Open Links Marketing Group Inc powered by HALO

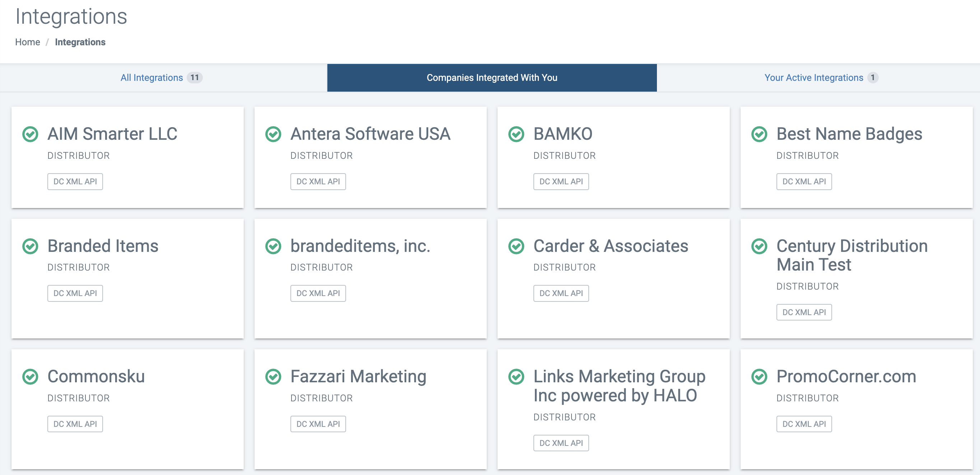619,386
